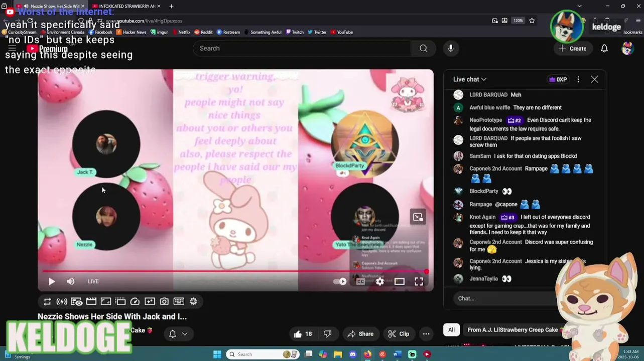This screenshot has width=644, height=361.
Task: Switch to theater mode
Action: tap(400, 281)
